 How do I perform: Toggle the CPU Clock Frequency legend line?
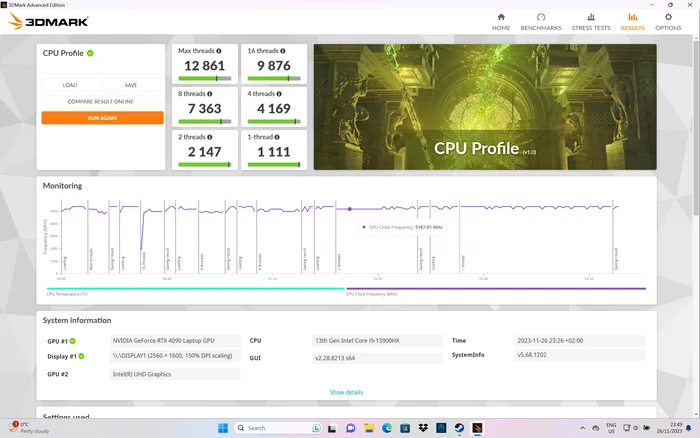click(496, 289)
